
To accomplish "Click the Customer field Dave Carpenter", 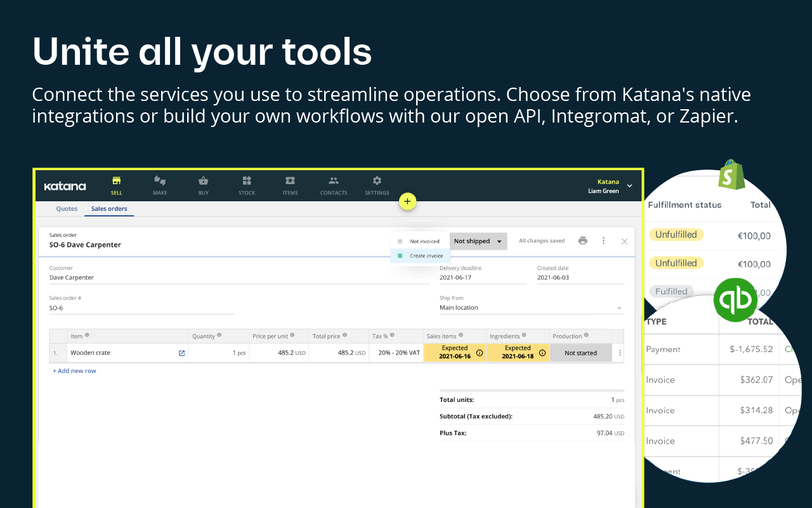I will (239, 277).
